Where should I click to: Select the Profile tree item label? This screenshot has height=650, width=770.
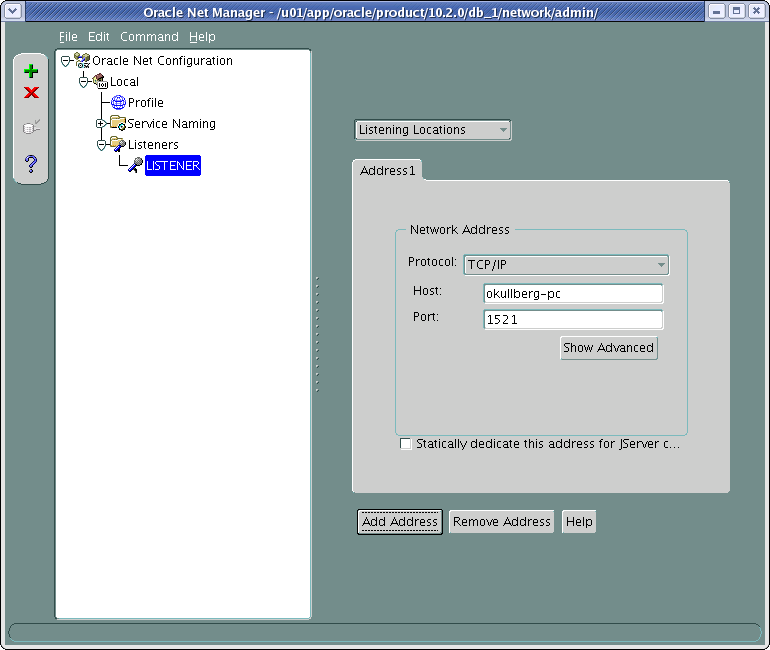tap(146, 103)
